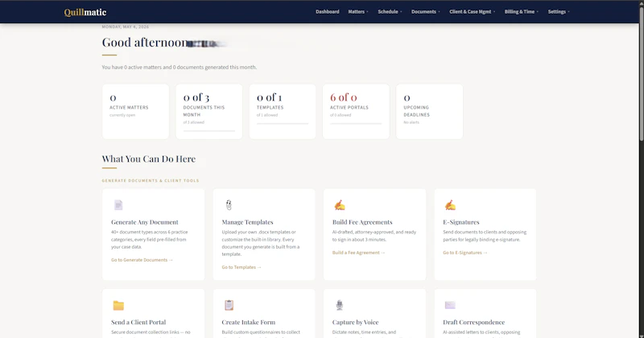Click the Build Fee Agreements writing-hand icon
This screenshot has width=644, height=338.
tap(339, 204)
